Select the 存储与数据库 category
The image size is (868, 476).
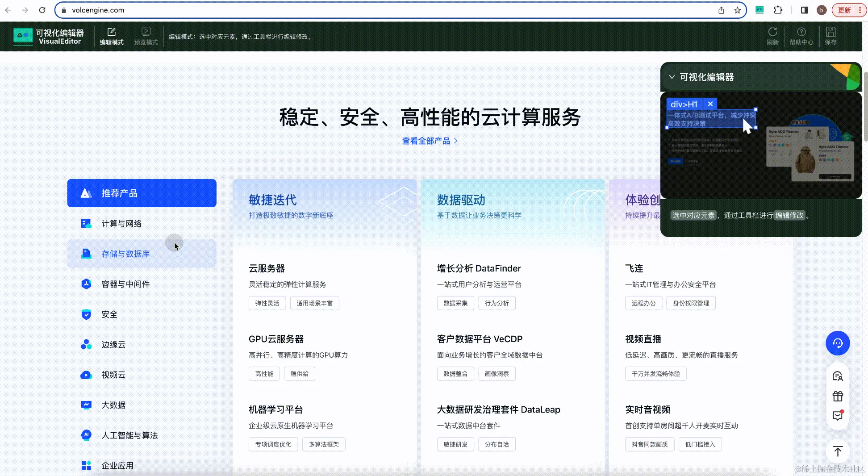[x=142, y=254]
